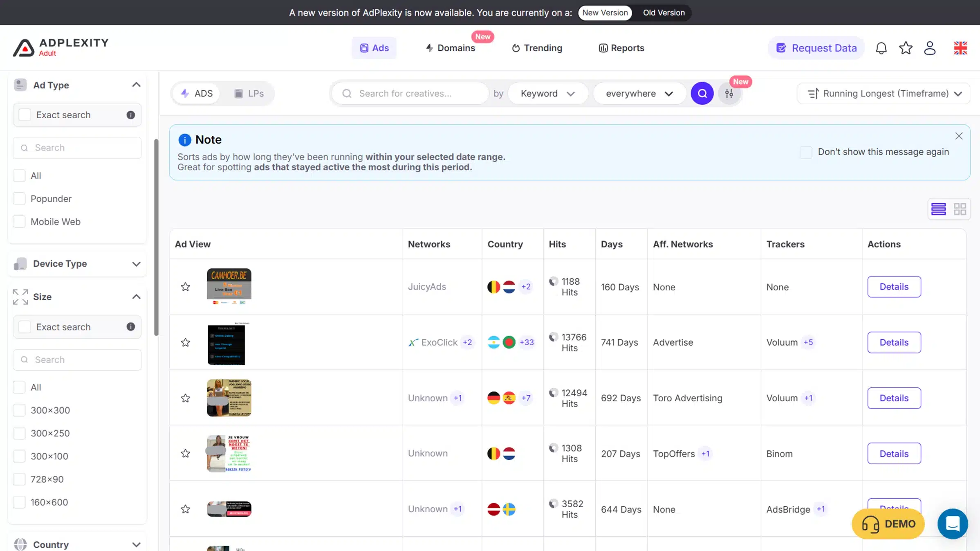The width and height of the screenshot is (980, 551).
Task: Expand the Device Type filter section
Action: click(136, 264)
